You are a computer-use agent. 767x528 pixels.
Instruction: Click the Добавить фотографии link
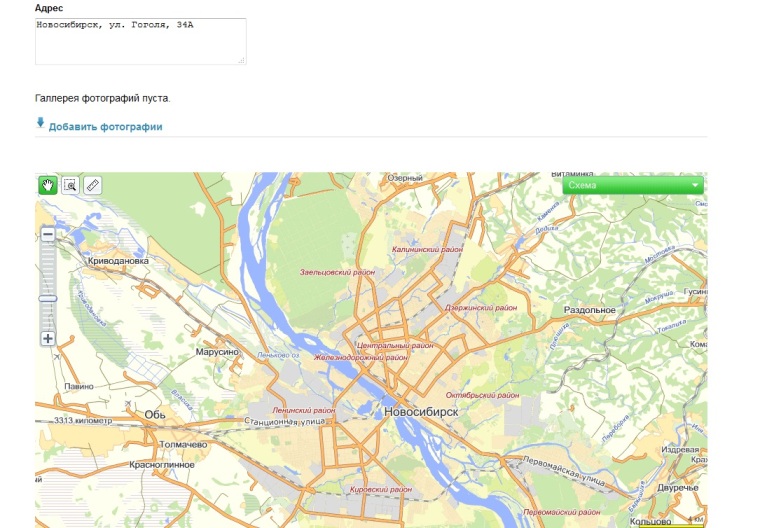click(x=106, y=127)
